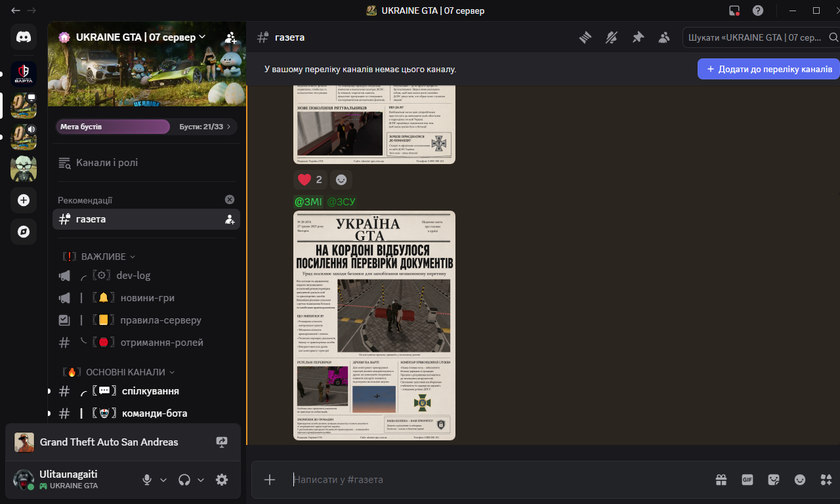This screenshot has width=840, height=504.
Task: Open Inbox icon in title bar
Action: [734, 10]
